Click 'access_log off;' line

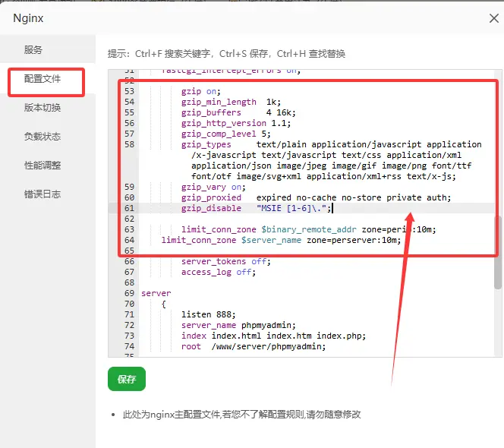pyautogui.click(x=219, y=272)
